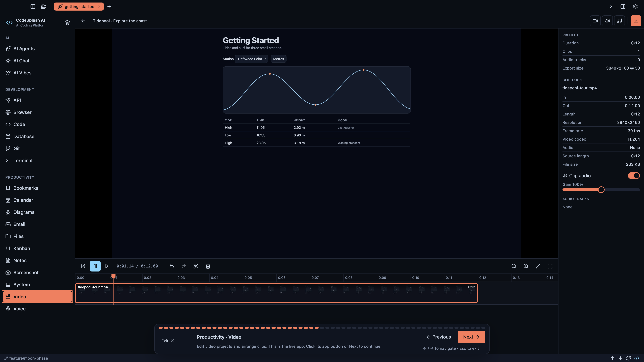Open the terminal icon in top bar
This screenshot has width=644, height=362.
pyautogui.click(x=612, y=7)
